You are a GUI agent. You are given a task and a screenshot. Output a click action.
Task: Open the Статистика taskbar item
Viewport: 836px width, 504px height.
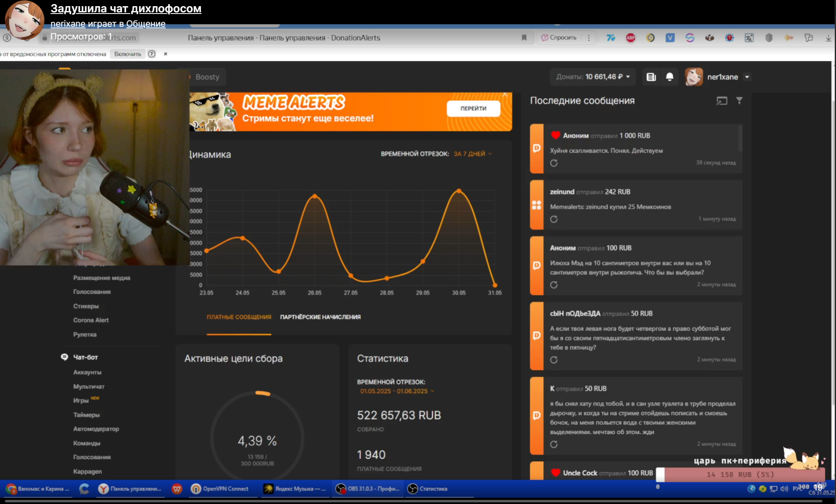tap(427, 489)
